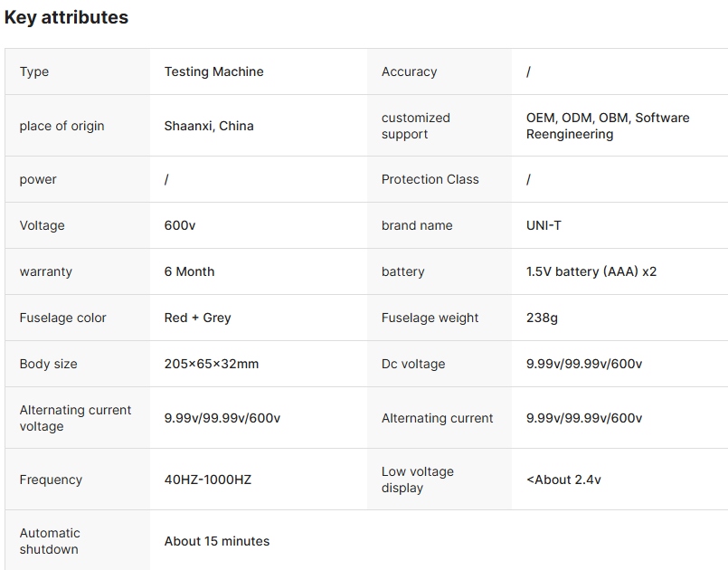Screen dimensions: 728x570
Task: Select the Testing Machine type value
Action: (214, 71)
